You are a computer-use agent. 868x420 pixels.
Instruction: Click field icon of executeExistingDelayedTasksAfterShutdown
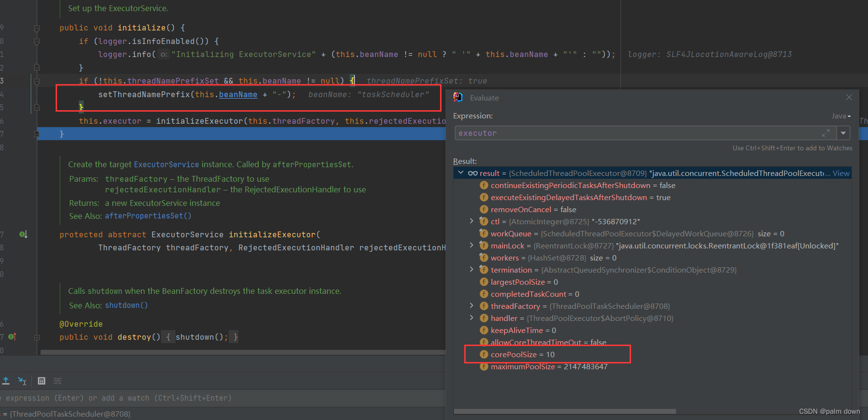484,197
